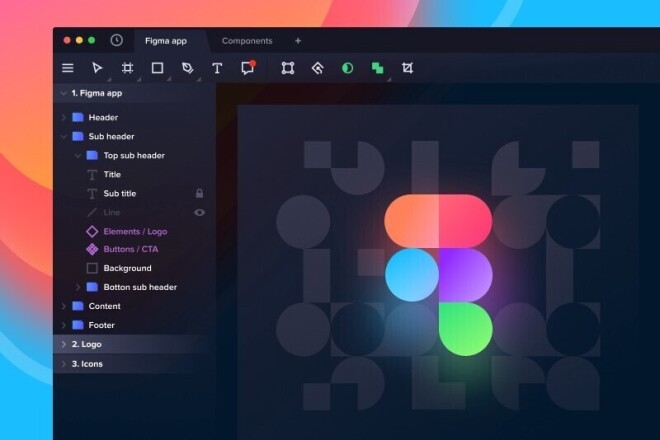Click the create component icon
This screenshot has width=660, height=440.
tap(318, 68)
